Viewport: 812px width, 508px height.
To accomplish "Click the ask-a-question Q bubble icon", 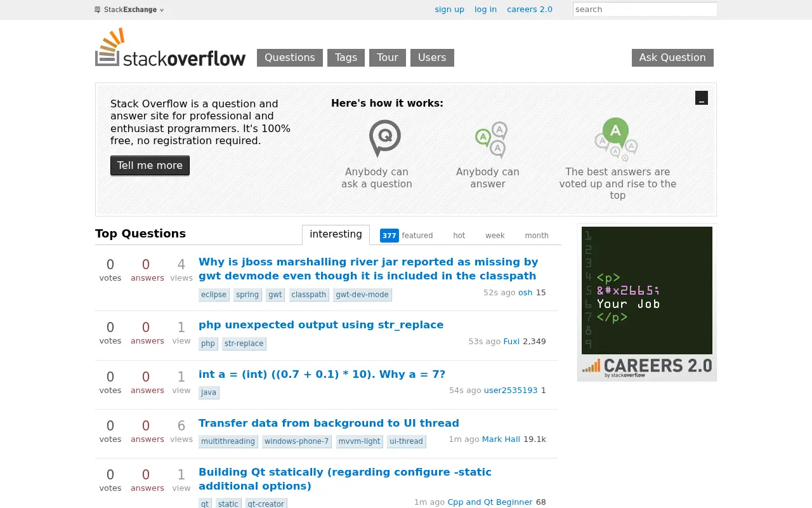I will point(385,138).
